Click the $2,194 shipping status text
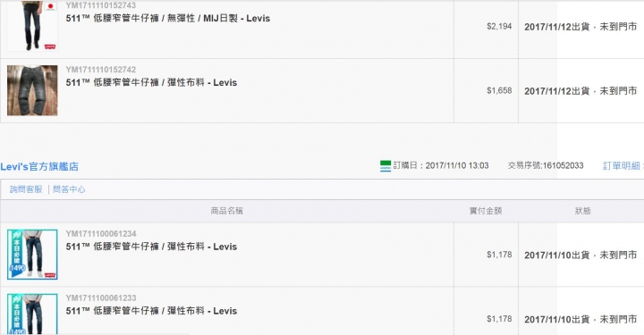644x335 pixels. click(580, 27)
